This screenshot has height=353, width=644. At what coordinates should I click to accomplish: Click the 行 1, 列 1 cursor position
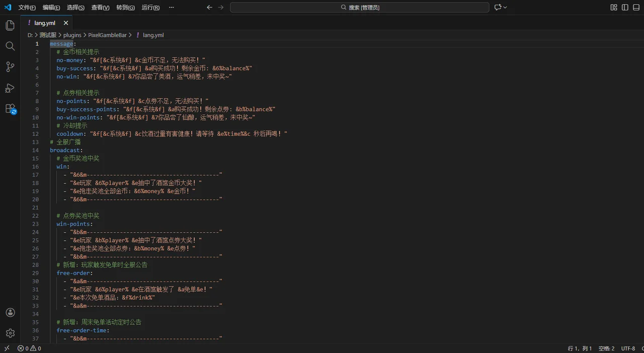point(580,348)
